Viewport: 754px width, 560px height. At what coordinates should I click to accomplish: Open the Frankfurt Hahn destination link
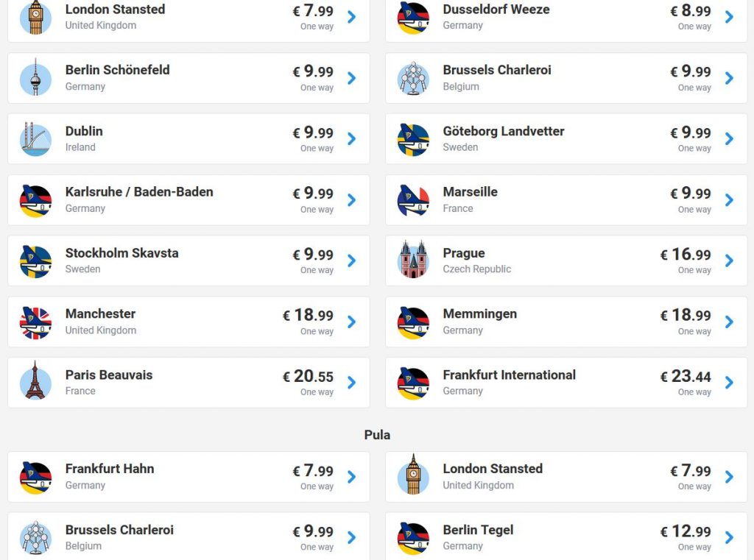[x=110, y=469]
